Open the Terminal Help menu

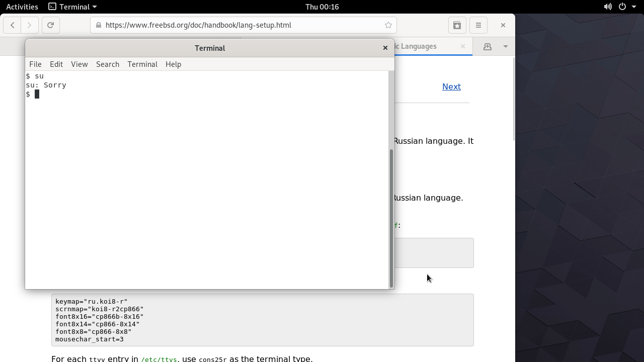click(173, 64)
